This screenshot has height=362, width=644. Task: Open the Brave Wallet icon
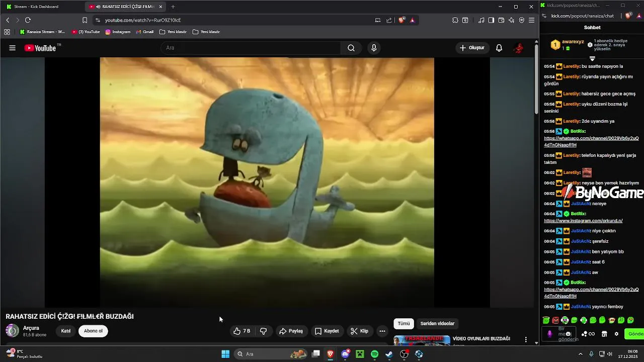(x=501, y=20)
